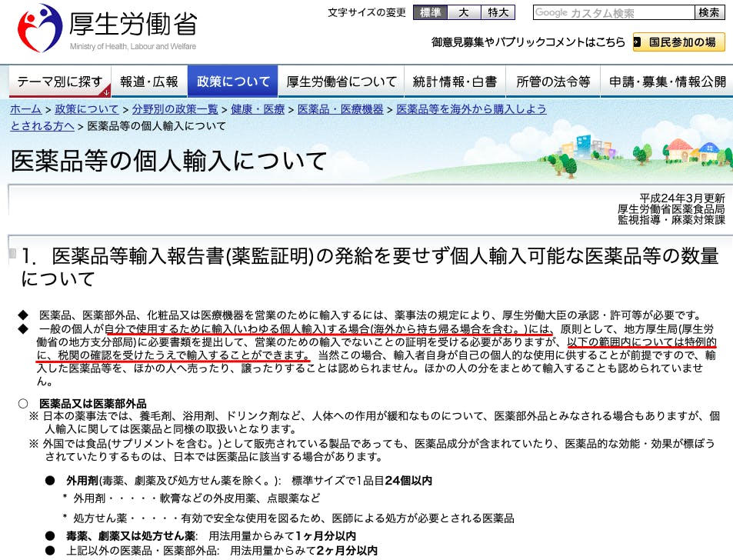
Task: Open the 統計情報・白書 tab
Action: (455, 82)
